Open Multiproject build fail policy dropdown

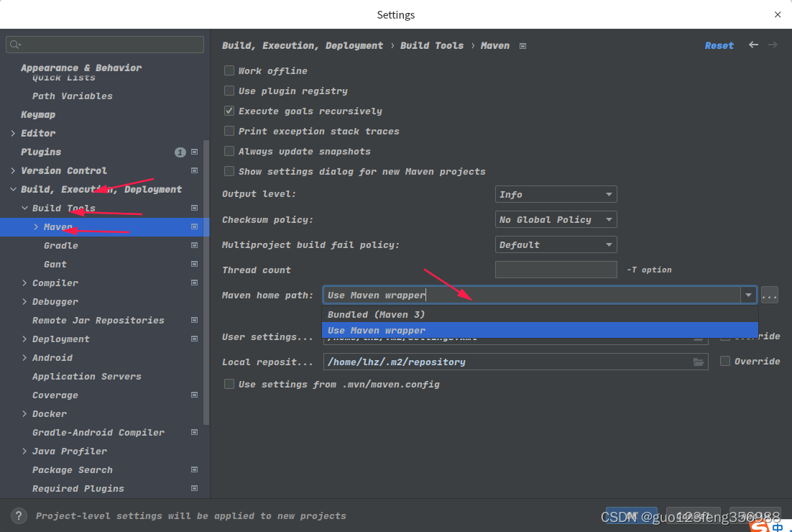556,244
